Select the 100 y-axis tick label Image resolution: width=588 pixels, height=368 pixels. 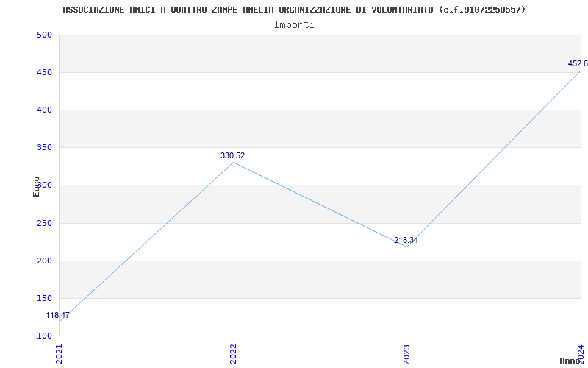pos(44,336)
